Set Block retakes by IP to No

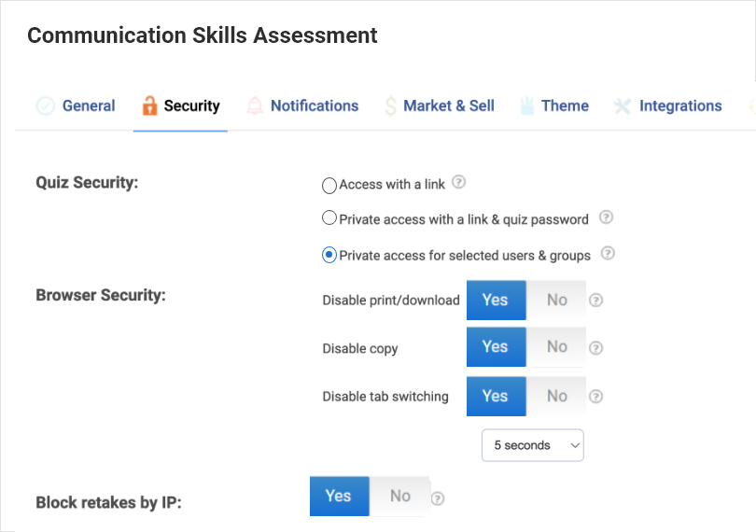coord(400,497)
